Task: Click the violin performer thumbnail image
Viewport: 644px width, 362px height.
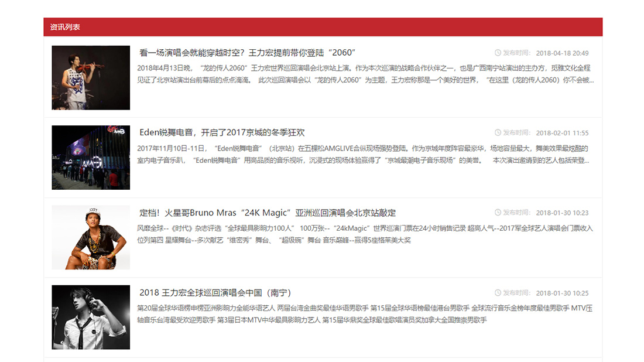Action: (91, 77)
